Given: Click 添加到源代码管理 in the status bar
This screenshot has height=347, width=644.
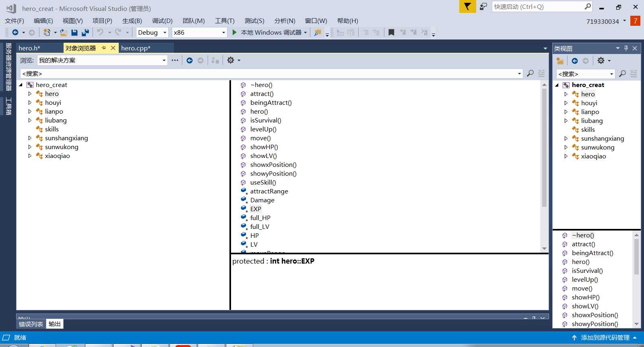Looking at the screenshot, I should [605, 338].
